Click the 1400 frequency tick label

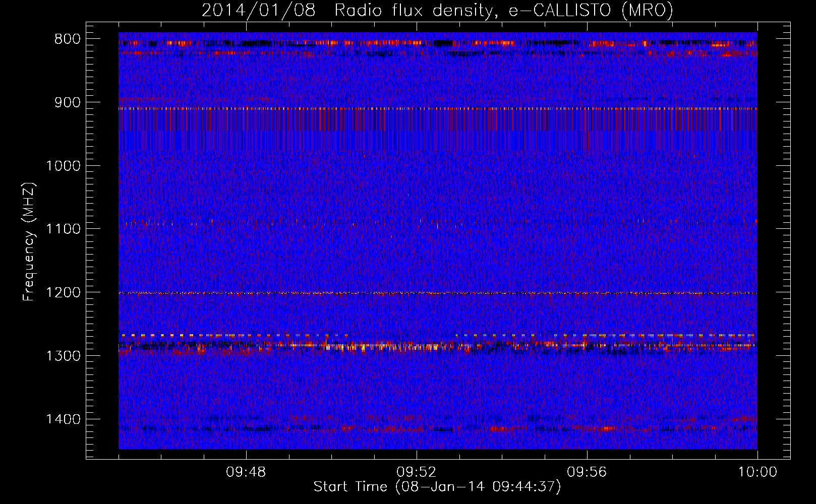(x=63, y=419)
